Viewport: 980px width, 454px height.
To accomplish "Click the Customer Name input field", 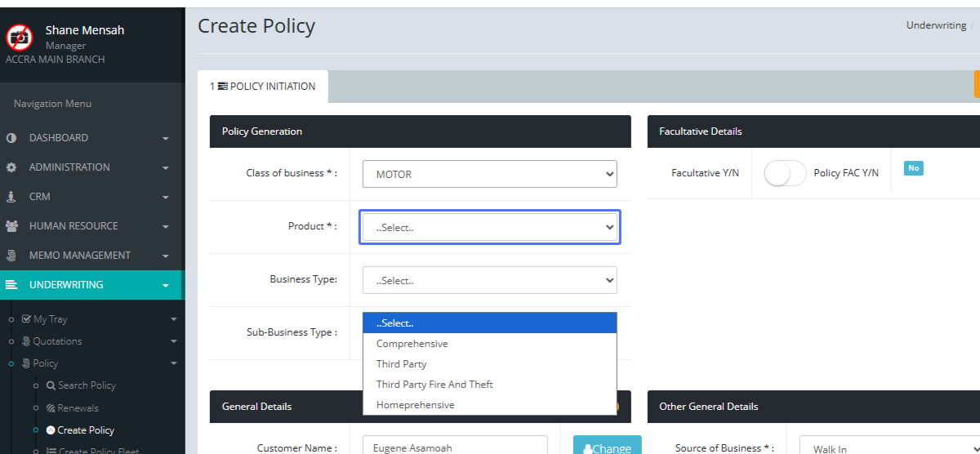I will click(x=455, y=447).
